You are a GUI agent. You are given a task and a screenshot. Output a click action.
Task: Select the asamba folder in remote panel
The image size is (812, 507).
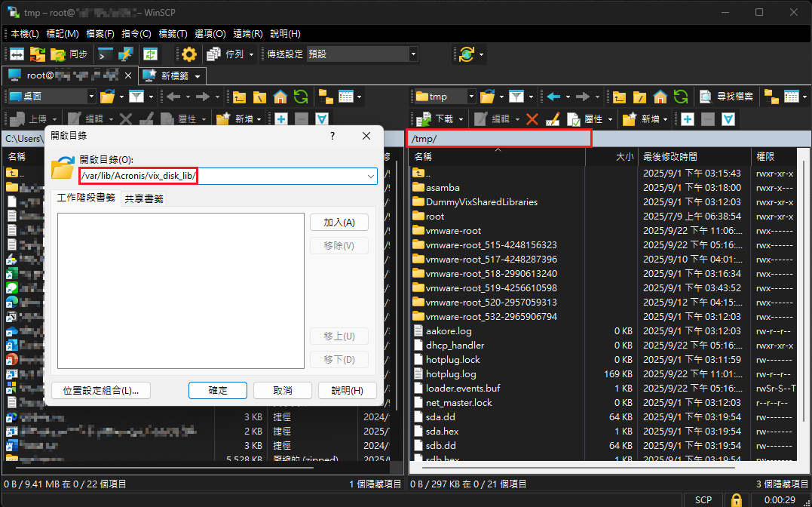443,188
